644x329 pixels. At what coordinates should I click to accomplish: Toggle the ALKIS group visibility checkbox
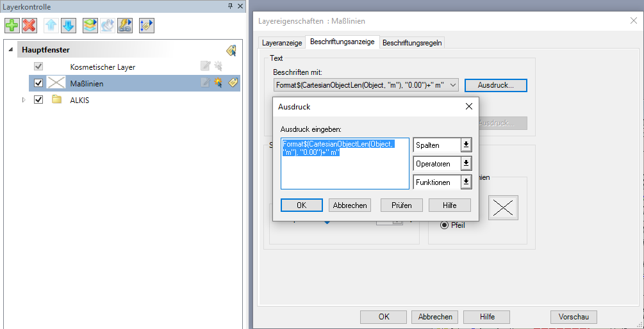coord(38,100)
